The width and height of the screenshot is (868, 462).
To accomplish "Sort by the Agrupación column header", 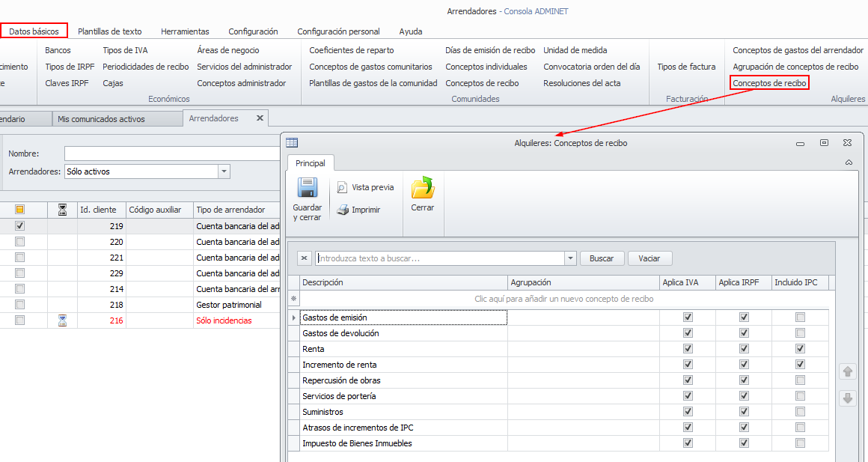I will tap(584, 282).
